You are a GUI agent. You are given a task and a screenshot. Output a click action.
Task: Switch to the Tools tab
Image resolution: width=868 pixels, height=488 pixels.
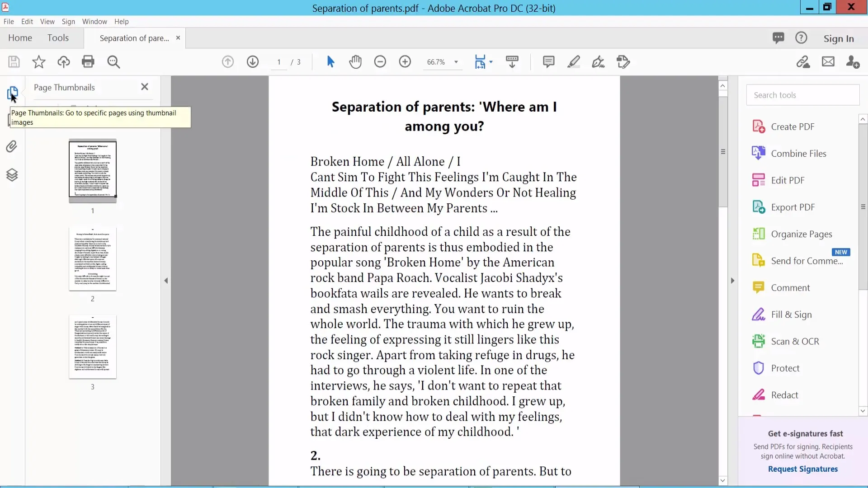[x=58, y=38]
